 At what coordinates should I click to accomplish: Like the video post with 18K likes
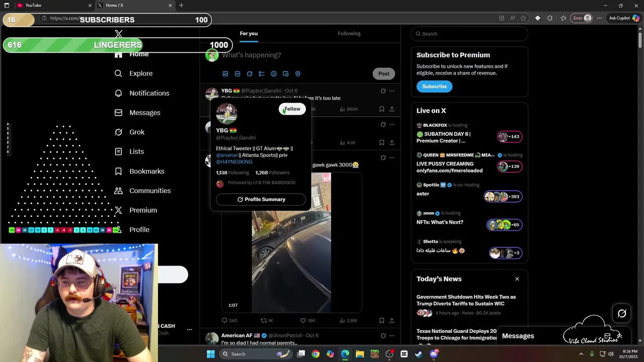[307, 320]
